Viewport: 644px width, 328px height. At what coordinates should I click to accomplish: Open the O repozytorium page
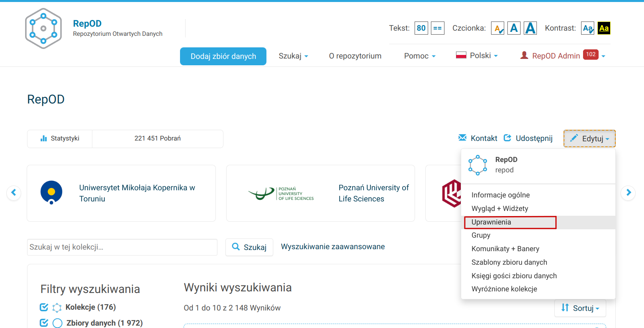(355, 56)
